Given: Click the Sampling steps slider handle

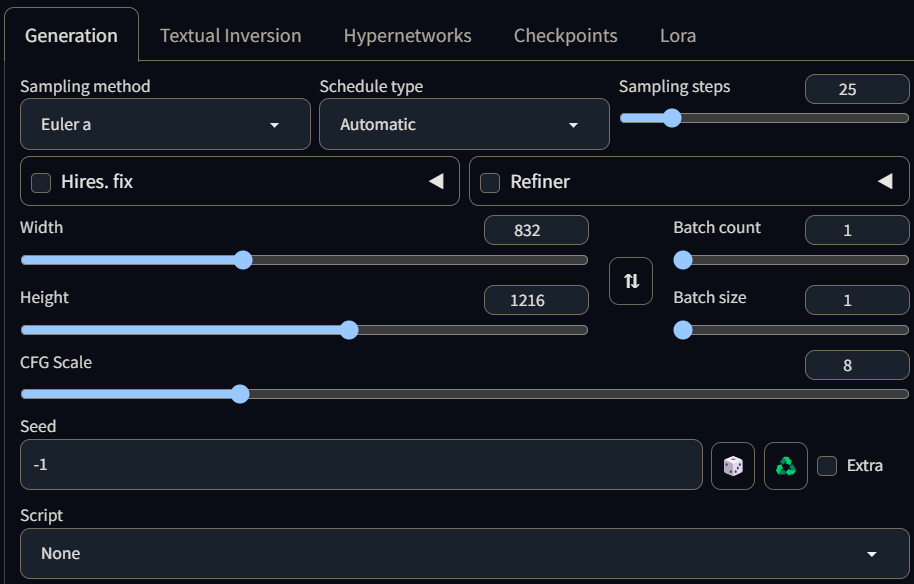Looking at the screenshot, I should coord(672,118).
